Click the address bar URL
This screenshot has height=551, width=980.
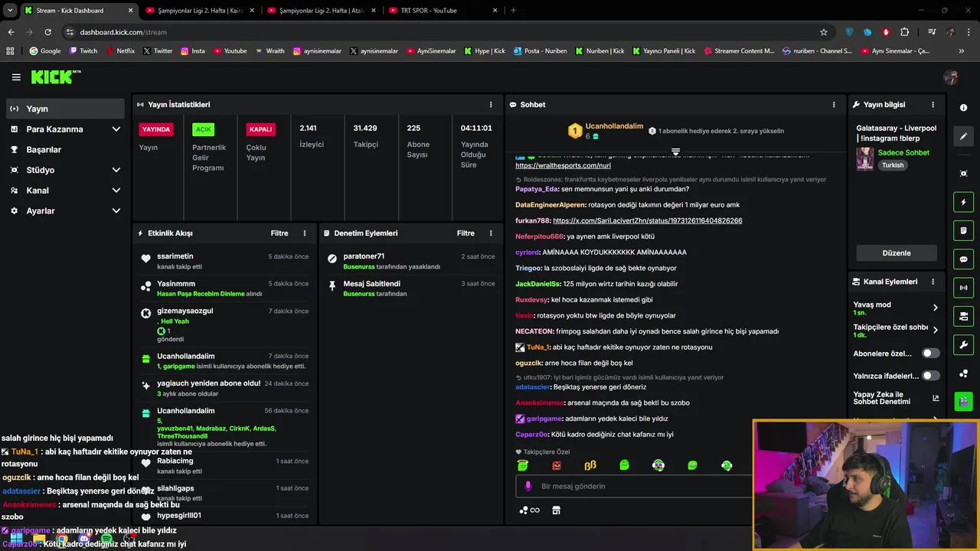[123, 32]
